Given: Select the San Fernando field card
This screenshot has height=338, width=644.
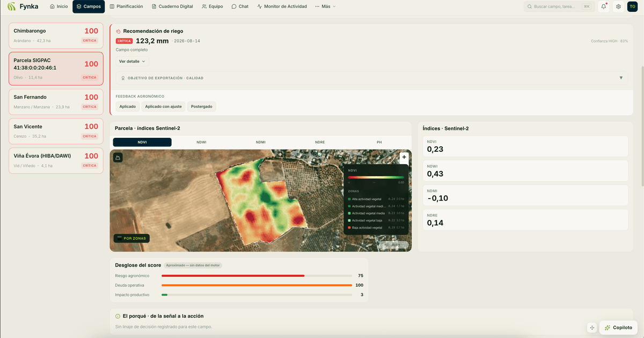Looking at the screenshot, I should pos(56,101).
